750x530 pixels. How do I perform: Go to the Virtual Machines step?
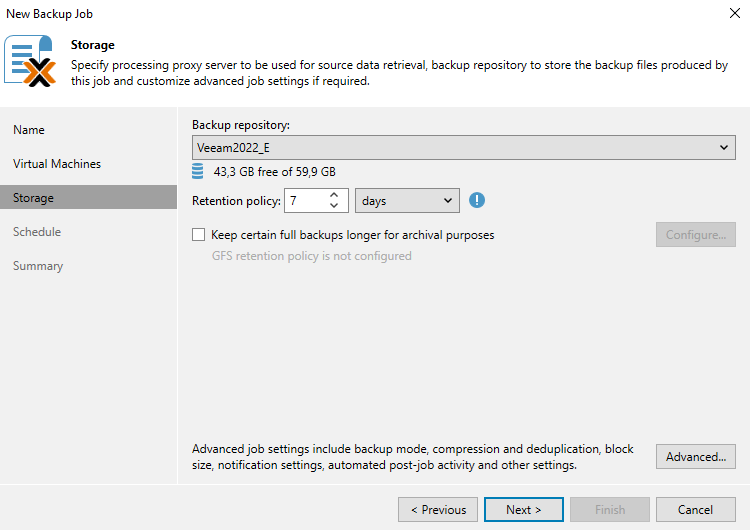coord(57,164)
